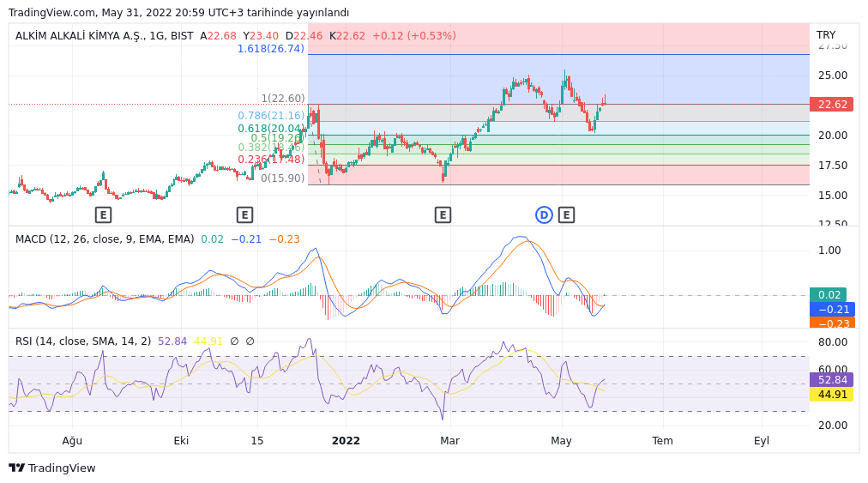
Task: Click the blue −0.21 value in MACD legend
Action: tap(246, 239)
